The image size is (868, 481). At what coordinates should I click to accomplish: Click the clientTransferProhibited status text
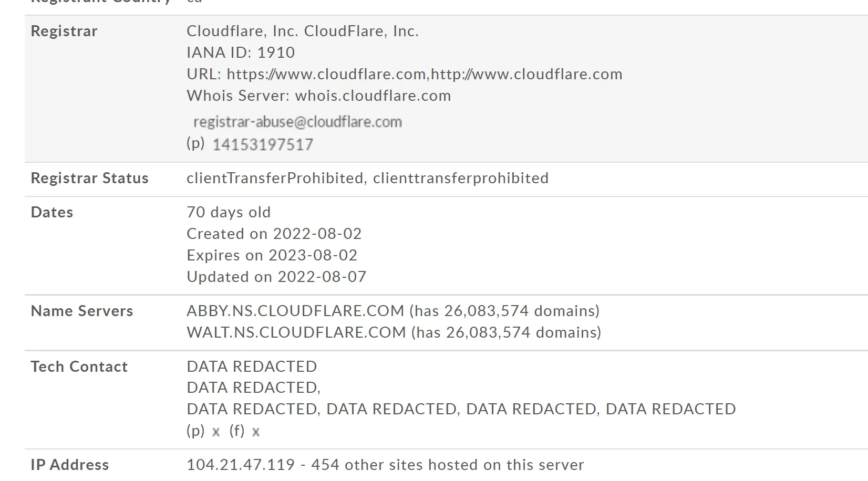click(275, 178)
